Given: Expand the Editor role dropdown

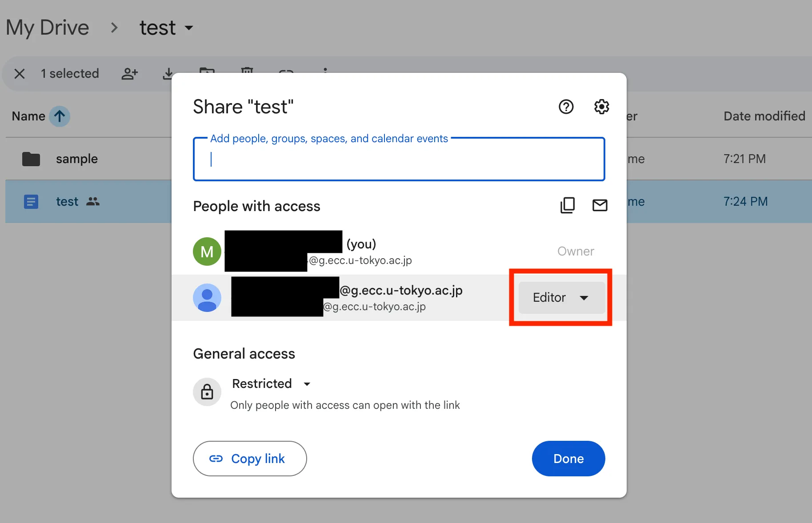Looking at the screenshot, I should (561, 298).
